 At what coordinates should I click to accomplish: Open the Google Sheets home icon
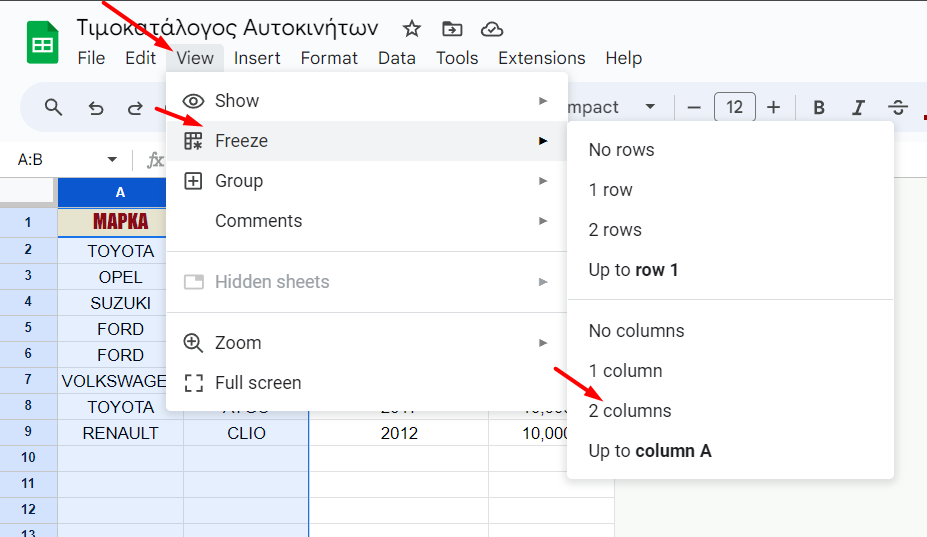pyautogui.click(x=43, y=43)
